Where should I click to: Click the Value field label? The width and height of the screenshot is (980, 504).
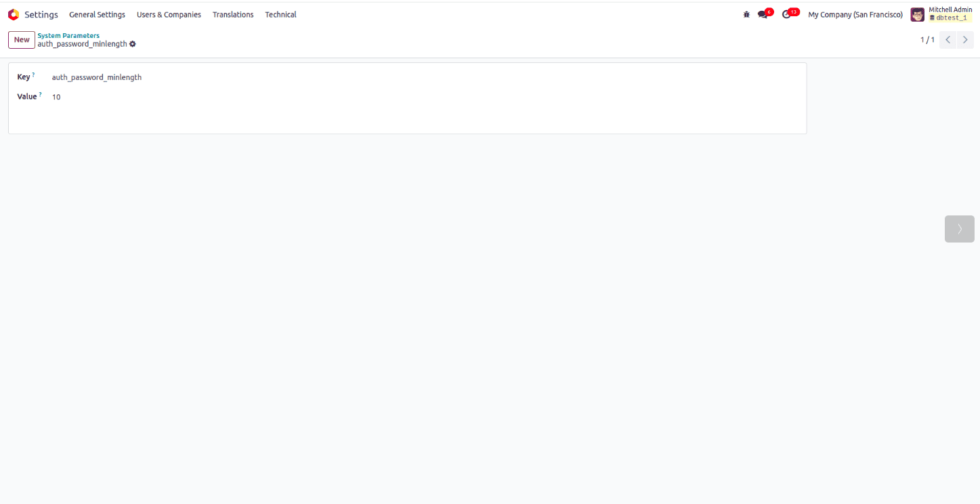point(27,97)
